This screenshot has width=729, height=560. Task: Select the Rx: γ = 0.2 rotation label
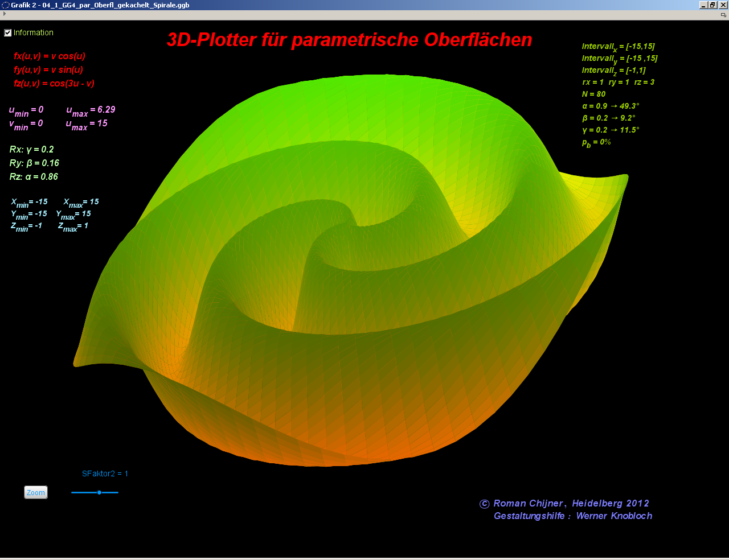click(31, 150)
